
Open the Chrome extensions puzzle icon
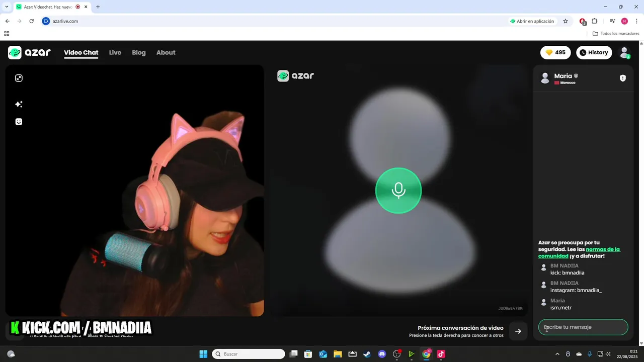click(595, 21)
